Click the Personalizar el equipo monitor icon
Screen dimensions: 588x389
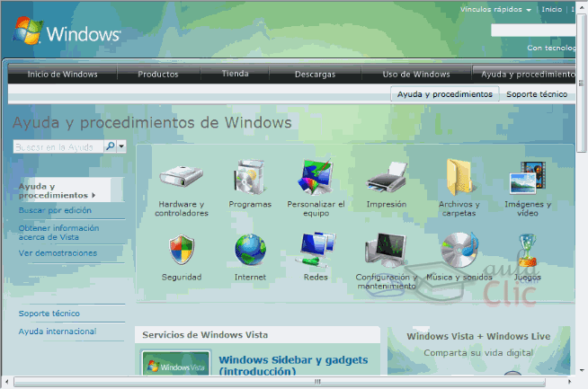tap(316, 176)
